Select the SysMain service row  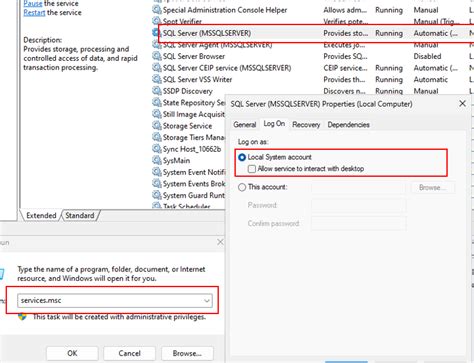tap(189, 160)
